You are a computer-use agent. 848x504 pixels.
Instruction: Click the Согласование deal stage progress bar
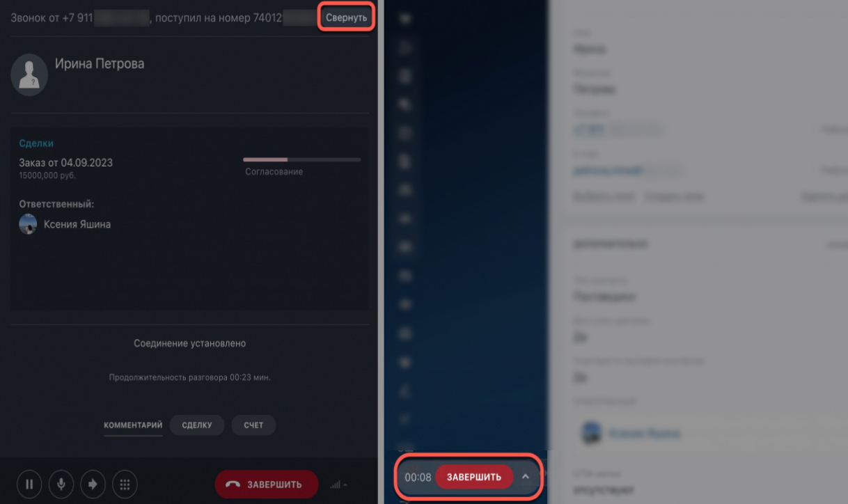301,159
